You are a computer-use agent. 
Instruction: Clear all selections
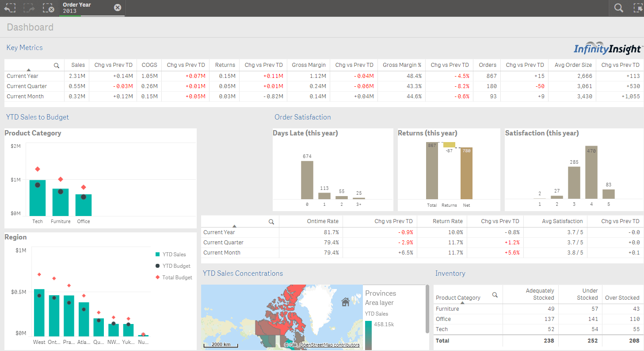tap(49, 8)
